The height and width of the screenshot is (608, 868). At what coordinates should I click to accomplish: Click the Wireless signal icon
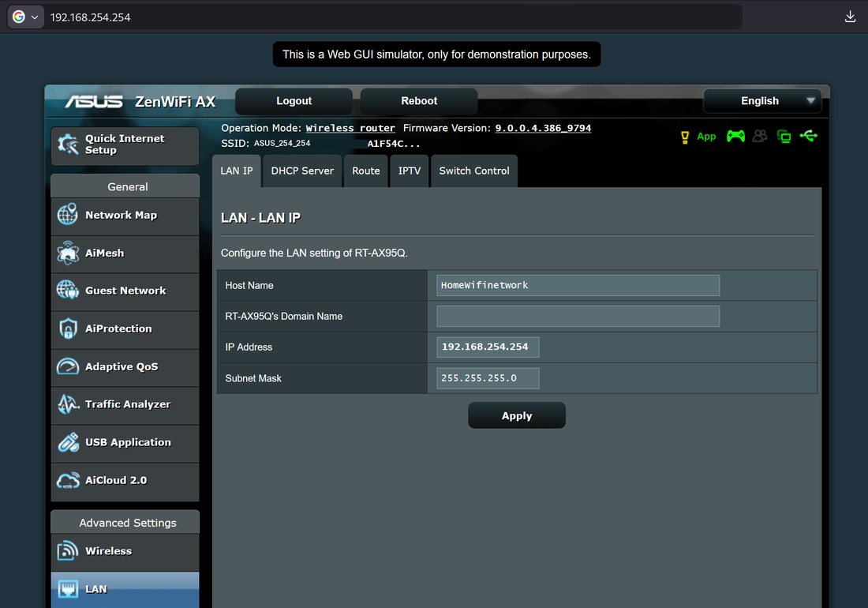click(x=68, y=550)
